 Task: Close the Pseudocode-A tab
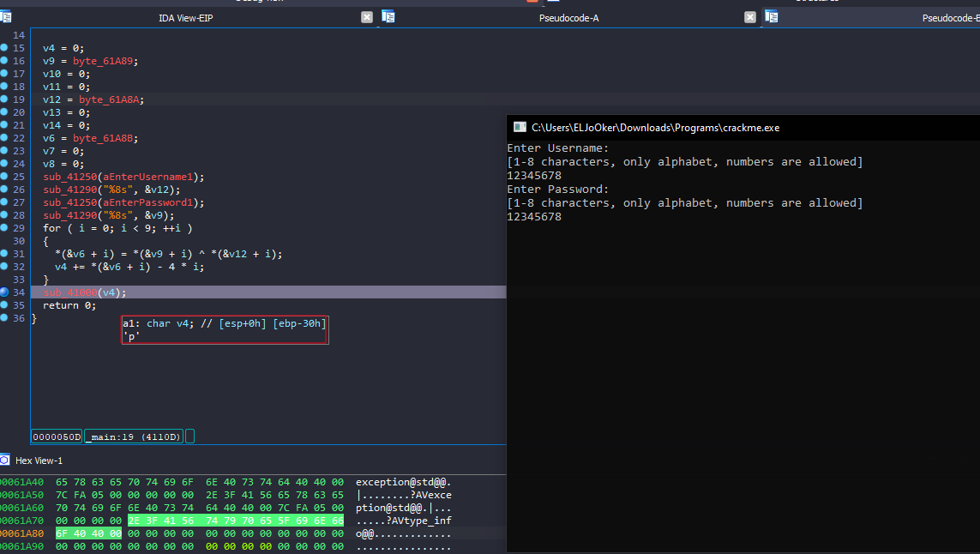coord(750,17)
